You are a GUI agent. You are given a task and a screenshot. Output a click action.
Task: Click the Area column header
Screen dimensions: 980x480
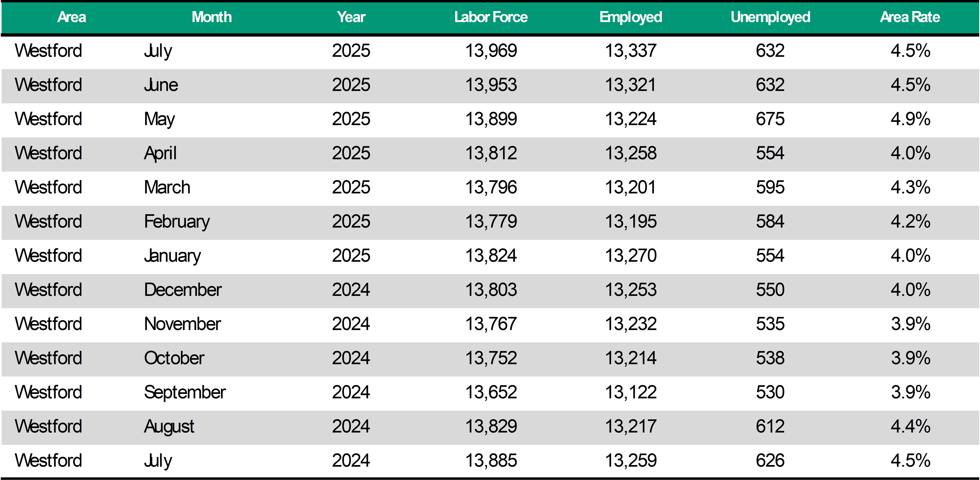point(71,17)
